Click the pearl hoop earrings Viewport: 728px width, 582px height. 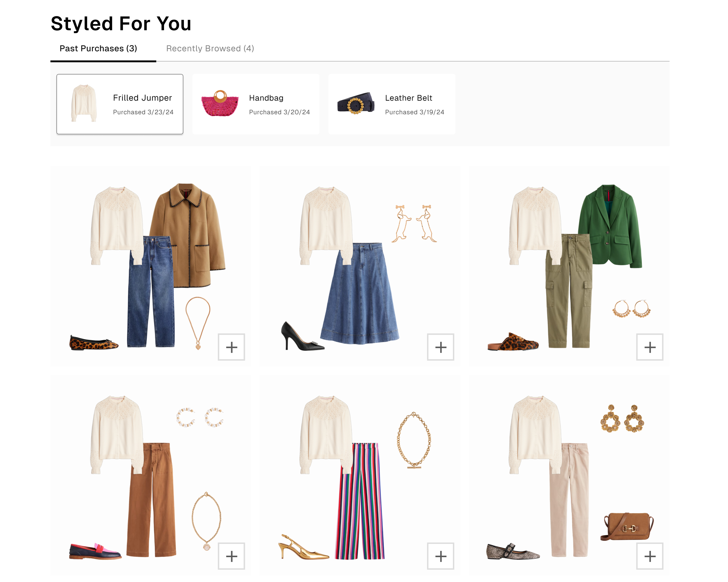[x=200, y=418]
